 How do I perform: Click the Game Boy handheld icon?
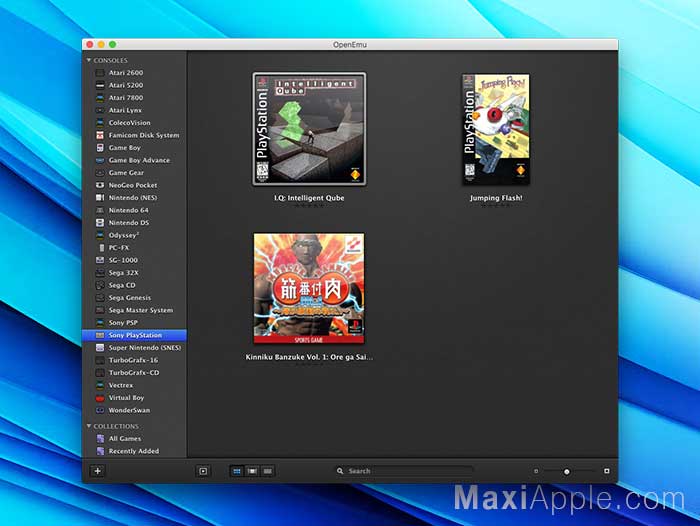(x=100, y=148)
